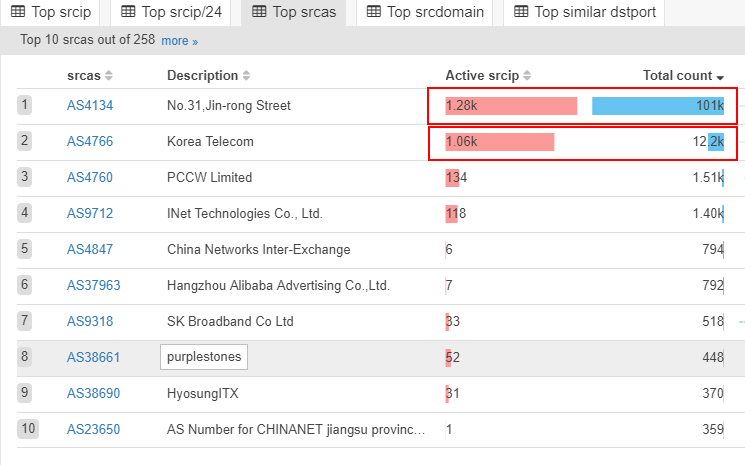This screenshot has height=465, width=745.
Task: Click the red Active srcip bar for AS4766
Action: pyautogui.click(x=500, y=141)
